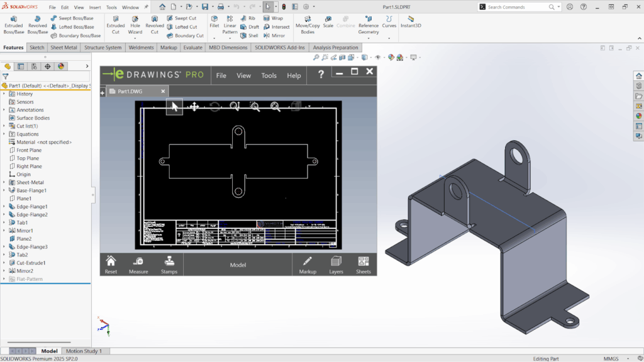Click Reset home icon in eDrawings
The width and height of the screenshot is (644, 362).
click(x=111, y=265)
